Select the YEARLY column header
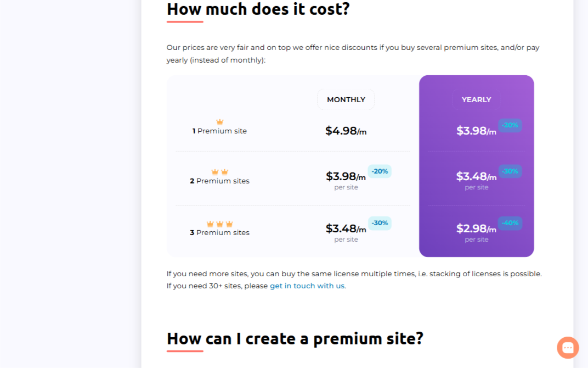 pos(476,99)
